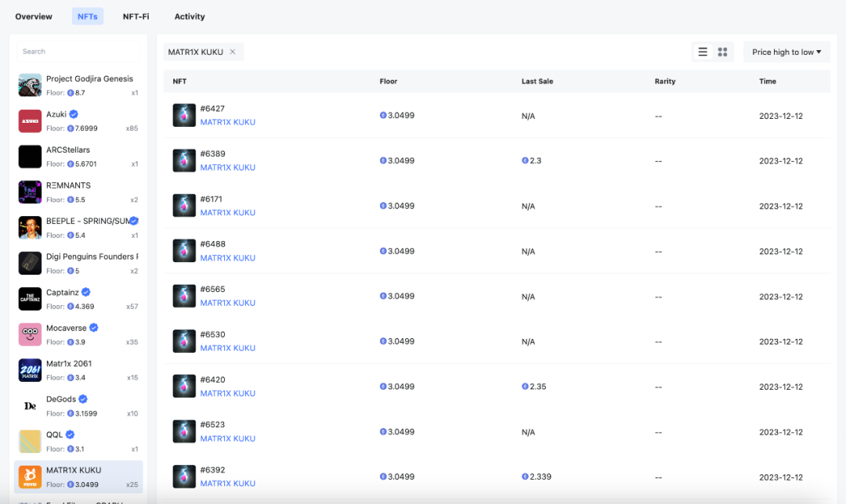
Task: Open the Overview tab
Action: 34,16
